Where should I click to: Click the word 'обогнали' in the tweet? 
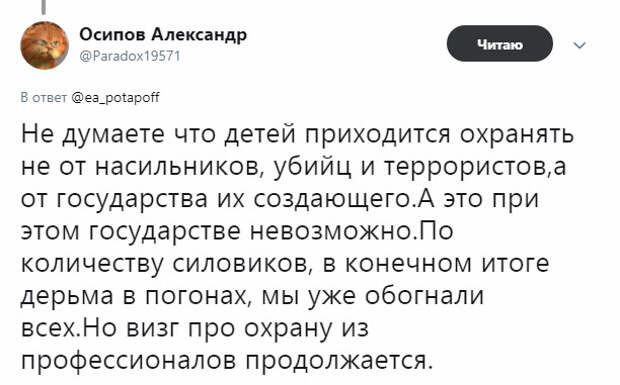click(424, 296)
